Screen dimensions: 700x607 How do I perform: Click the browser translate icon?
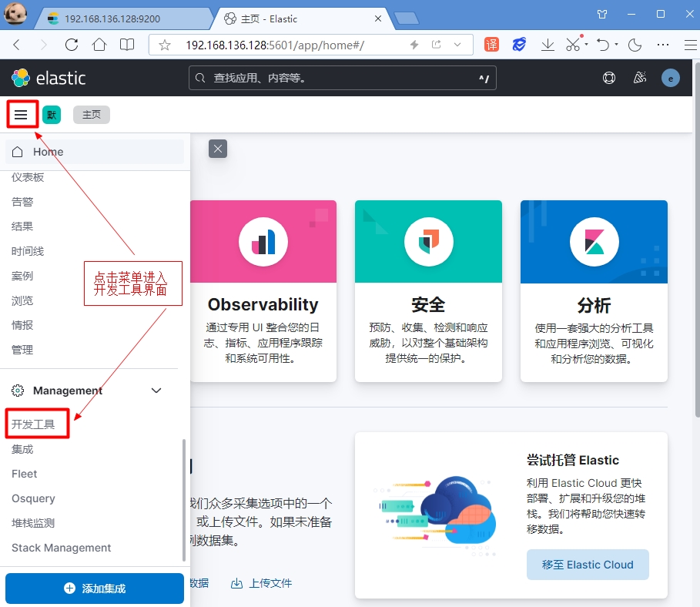491,45
